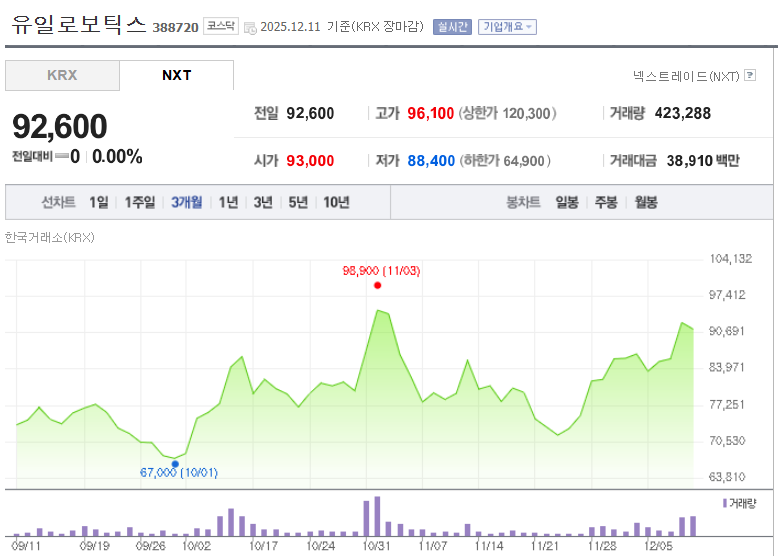Screen dimensions: 778x556
Task: Select the 1년 line chart
Action: tap(228, 202)
